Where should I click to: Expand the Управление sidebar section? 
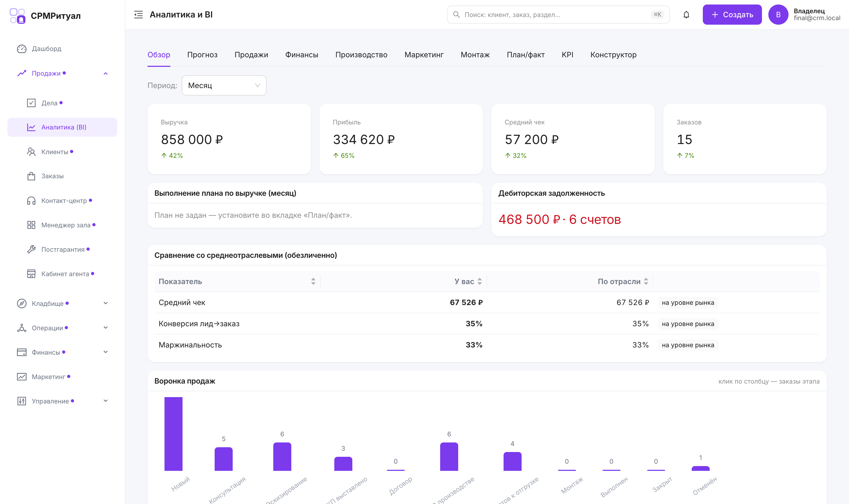[x=106, y=401]
